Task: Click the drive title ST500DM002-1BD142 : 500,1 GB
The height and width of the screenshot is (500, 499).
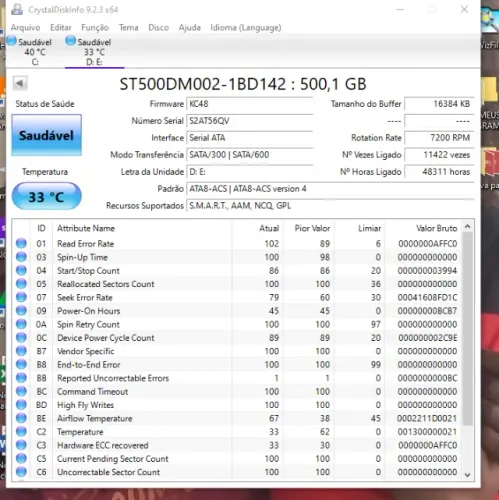Action: [243, 84]
